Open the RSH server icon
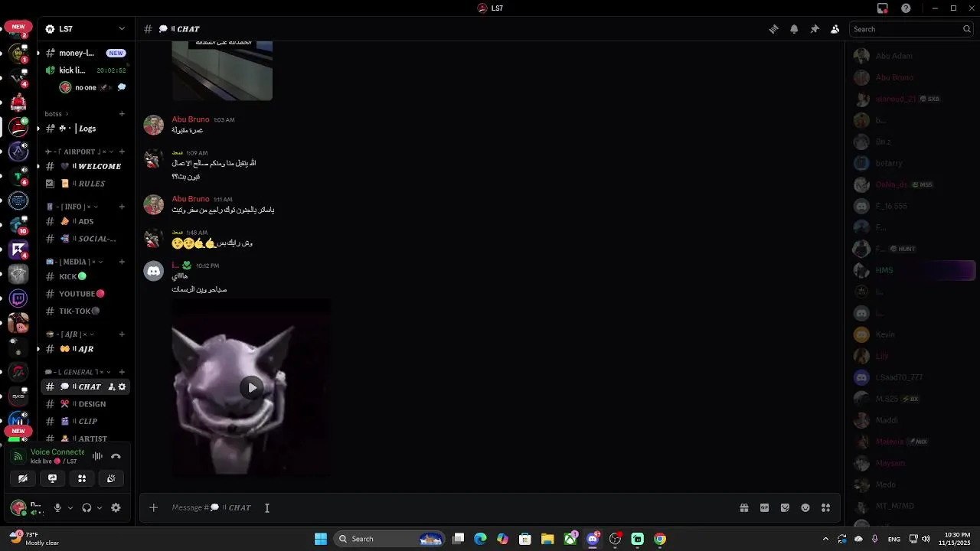The height and width of the screenshot is (551, 980). point(19,201)
